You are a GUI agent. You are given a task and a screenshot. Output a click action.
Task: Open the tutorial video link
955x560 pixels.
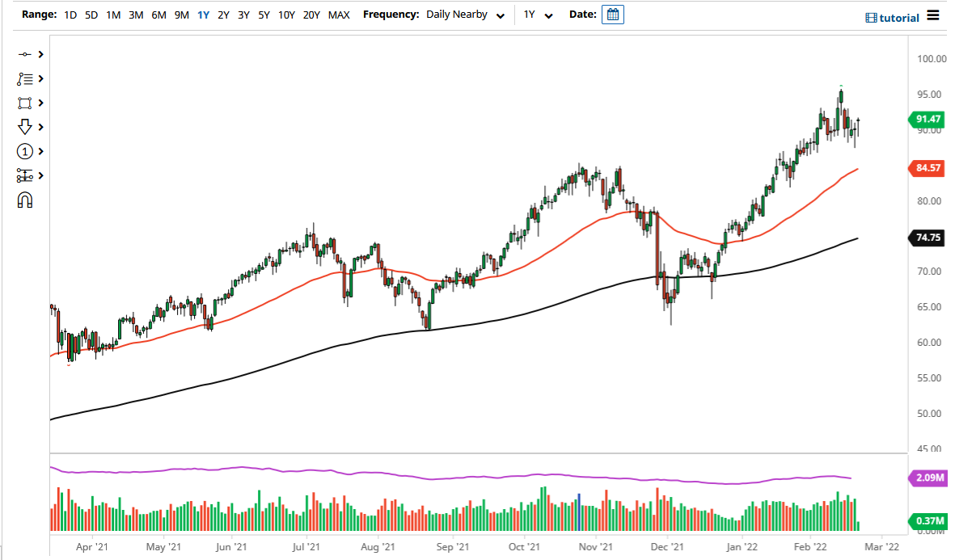892,18
